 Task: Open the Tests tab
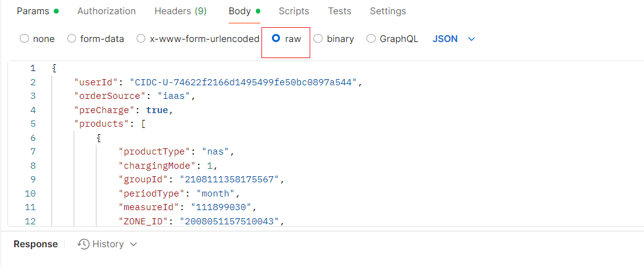click(x=339, y=11)
